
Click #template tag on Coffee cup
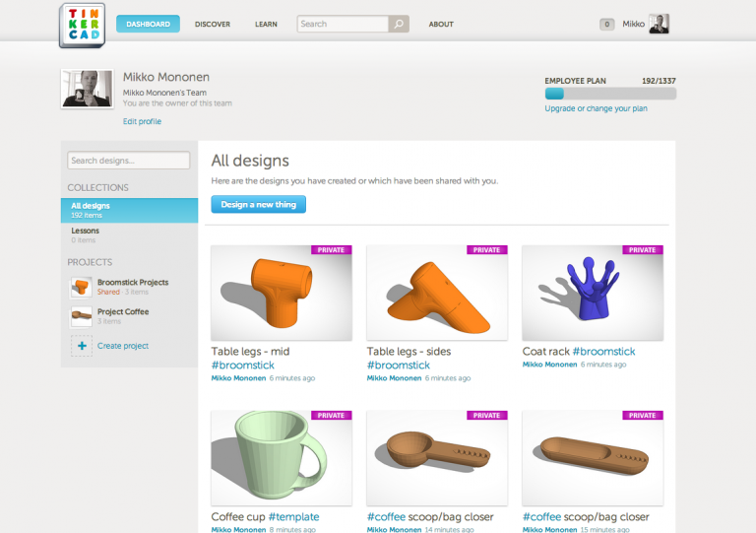pyautogui.click(x=293, y=516)
